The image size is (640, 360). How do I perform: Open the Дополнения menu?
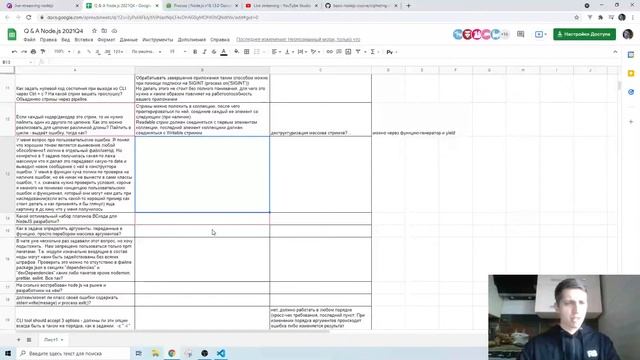point(191,40)
